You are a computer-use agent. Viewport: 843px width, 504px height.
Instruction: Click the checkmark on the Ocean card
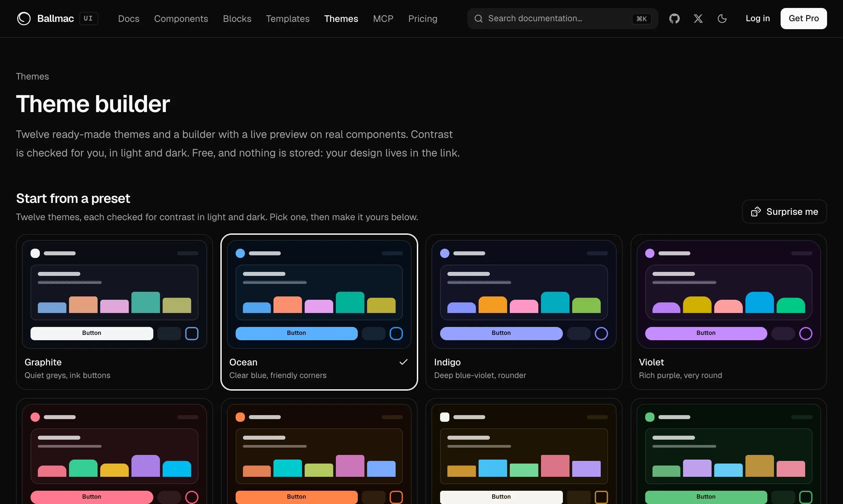tap(403, 362)
